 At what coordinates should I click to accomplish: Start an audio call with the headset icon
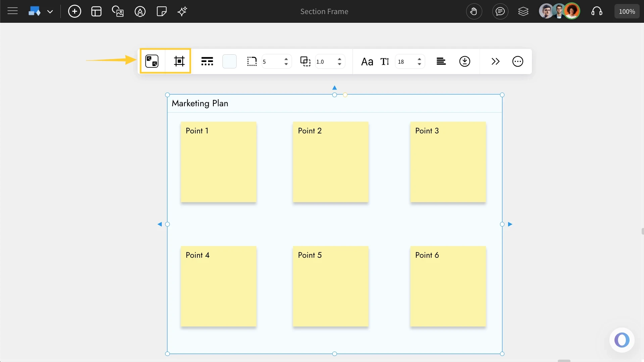(597, 11)
